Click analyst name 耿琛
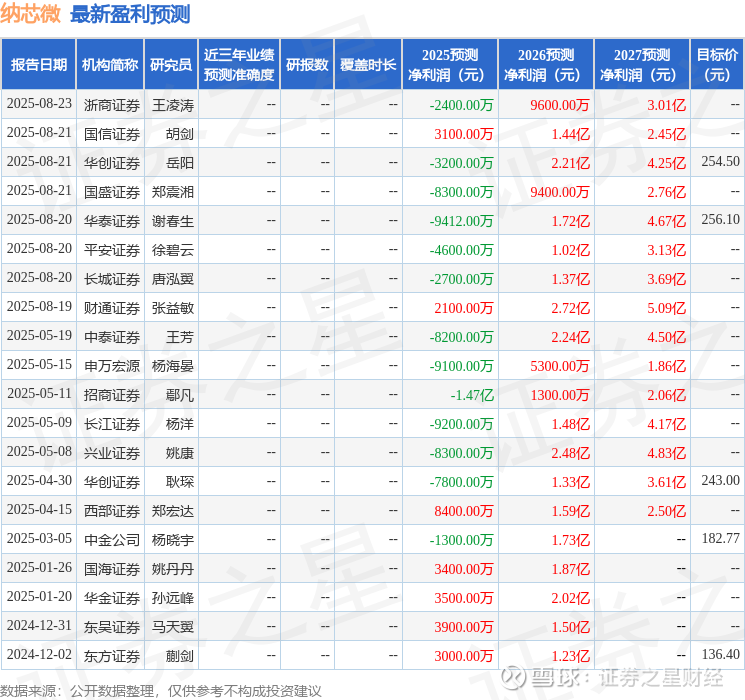This screenshot has height=700, width=745. point(180,482)
